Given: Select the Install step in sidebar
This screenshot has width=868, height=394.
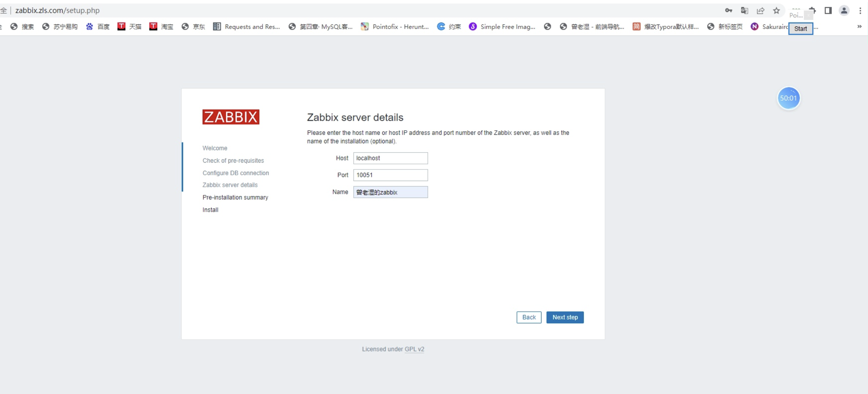Looking at the screenshot, I should coord(210,210).
